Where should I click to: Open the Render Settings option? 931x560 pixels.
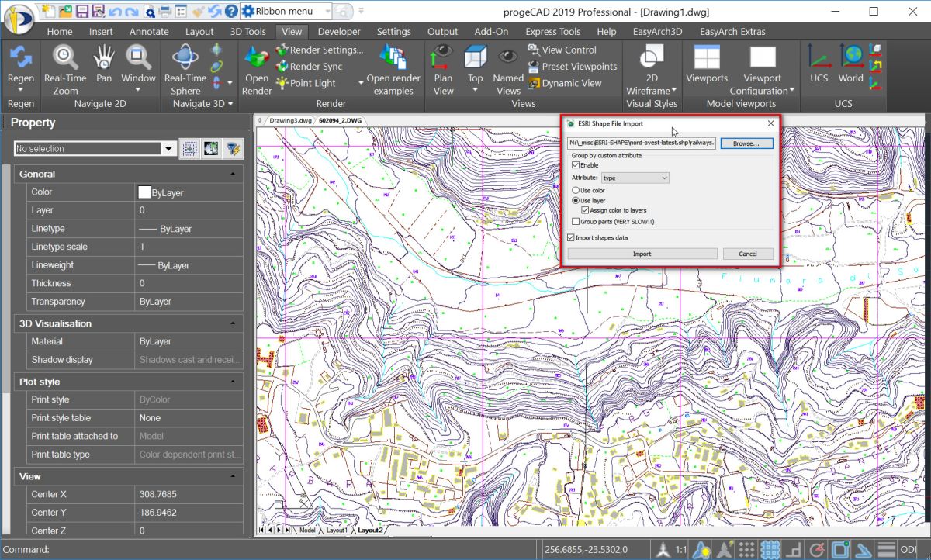(320, 49)
